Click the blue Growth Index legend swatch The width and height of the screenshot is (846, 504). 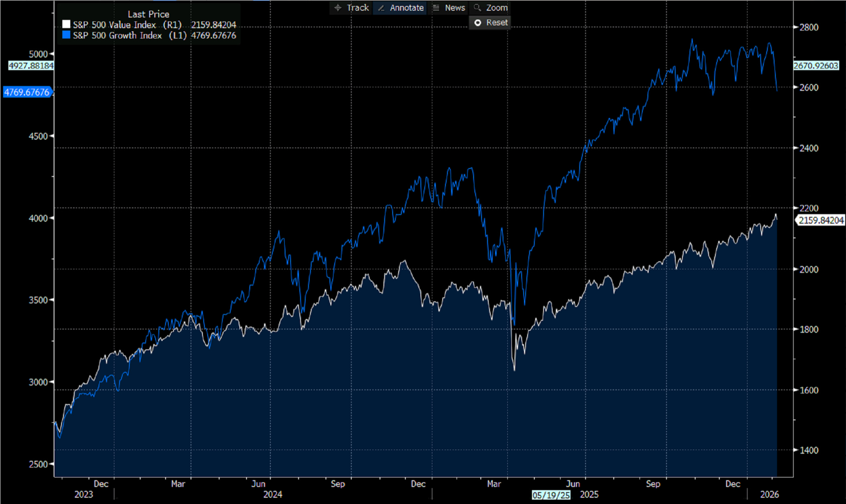tap(67, 35)
